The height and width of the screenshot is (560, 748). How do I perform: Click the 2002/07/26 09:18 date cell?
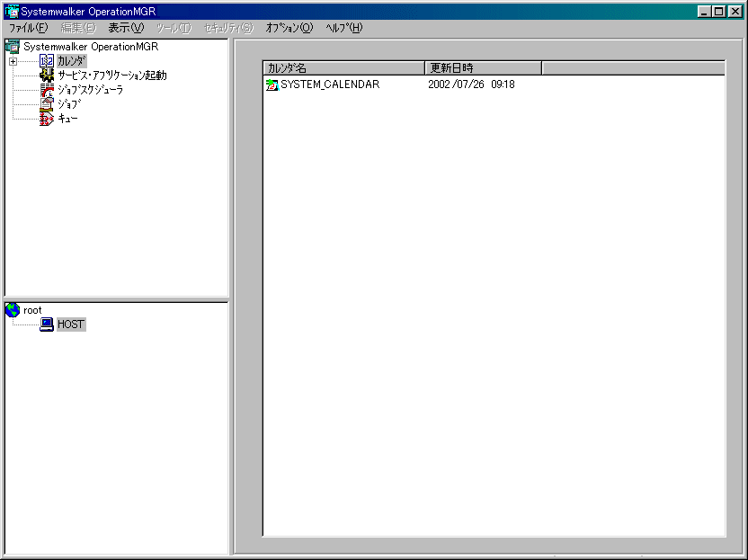(x=471, y=84)
